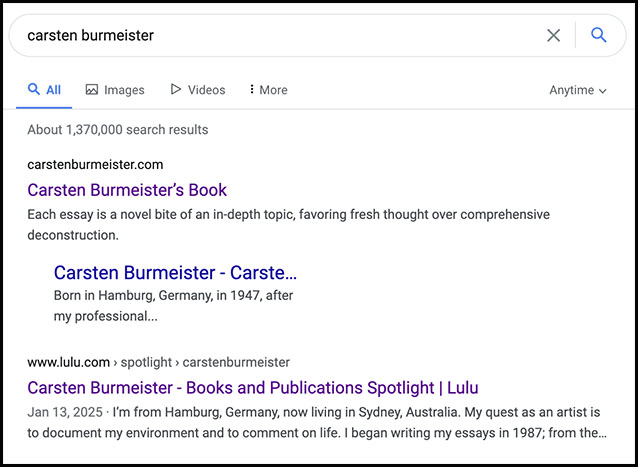Click the small magnifier icon on All tab
The height and width of the screenshot is (467, 638).
[x=34, y=90]
